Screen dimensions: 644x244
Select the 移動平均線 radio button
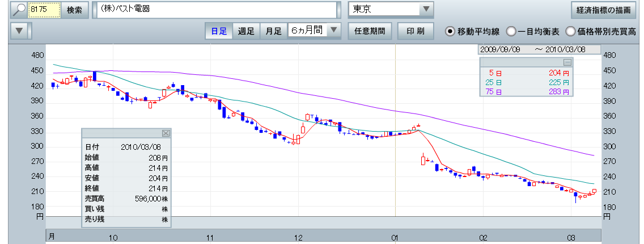coord(451,31)
